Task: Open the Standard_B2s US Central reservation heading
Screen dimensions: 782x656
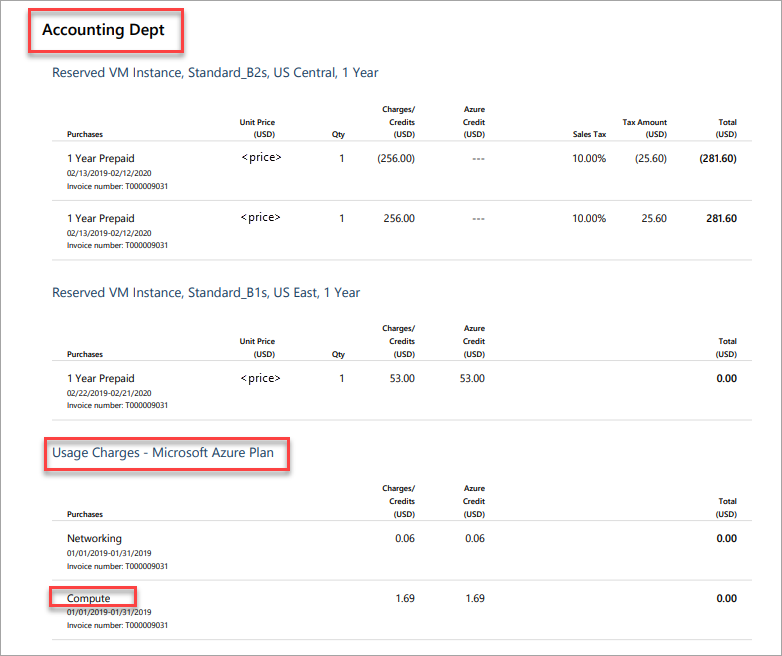Action: 215,73
